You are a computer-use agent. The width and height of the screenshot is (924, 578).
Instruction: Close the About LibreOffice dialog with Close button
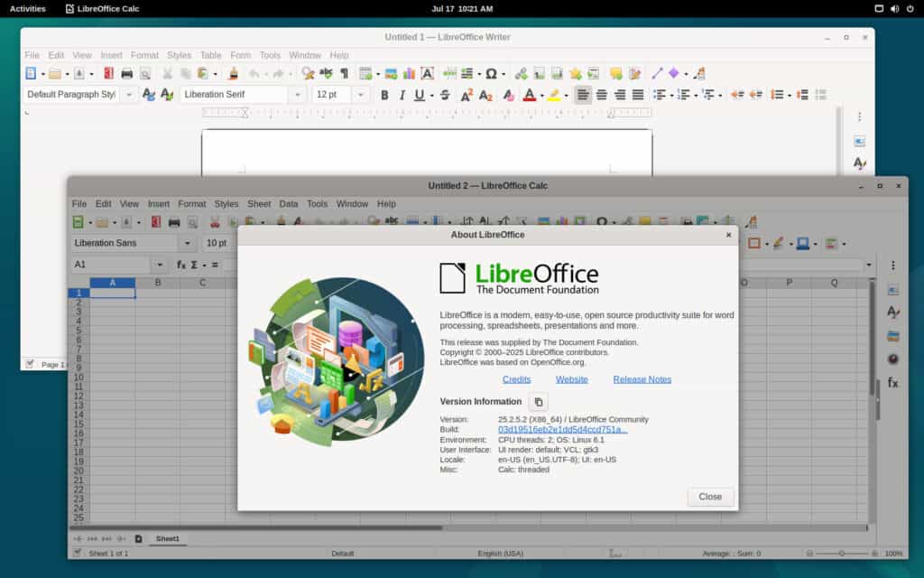[x=710, y=497]
